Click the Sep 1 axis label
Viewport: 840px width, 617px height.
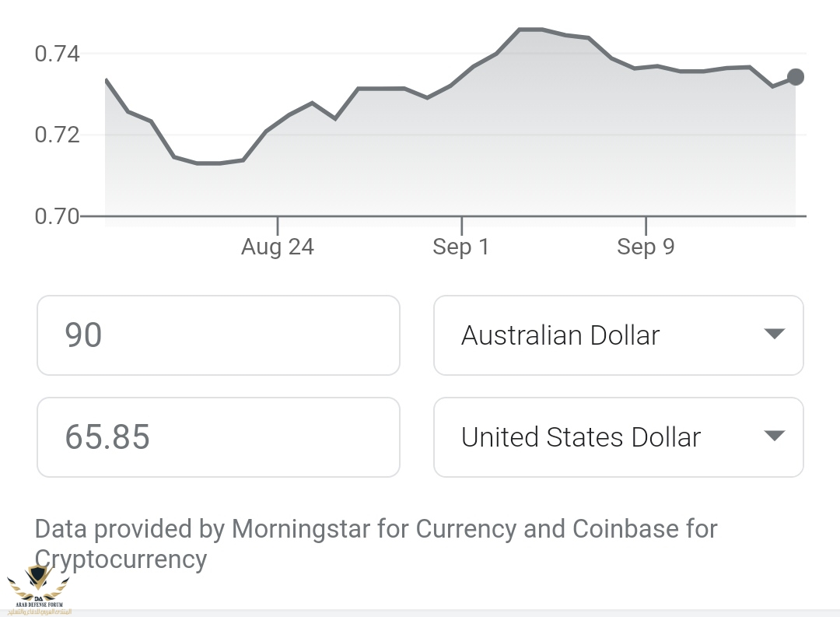461,247
